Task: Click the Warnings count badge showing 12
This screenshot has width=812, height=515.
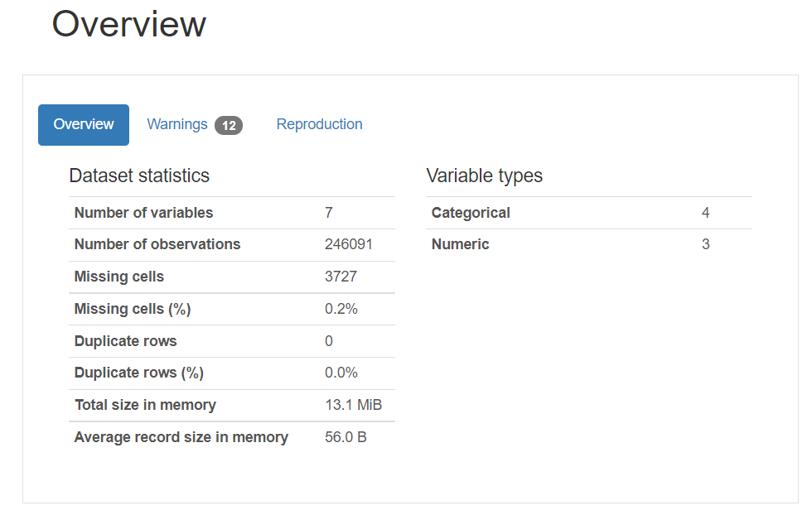Action: pos(230,125)
